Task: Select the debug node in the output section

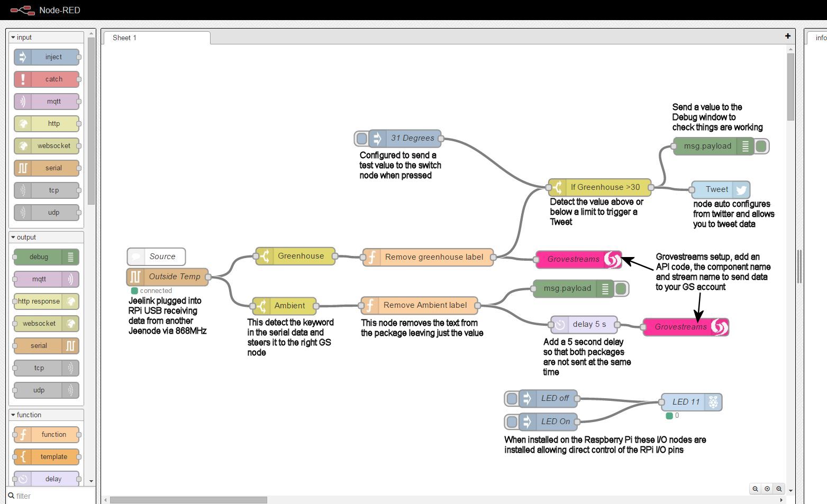Action: pyautogui.click(x=45, y=257)
